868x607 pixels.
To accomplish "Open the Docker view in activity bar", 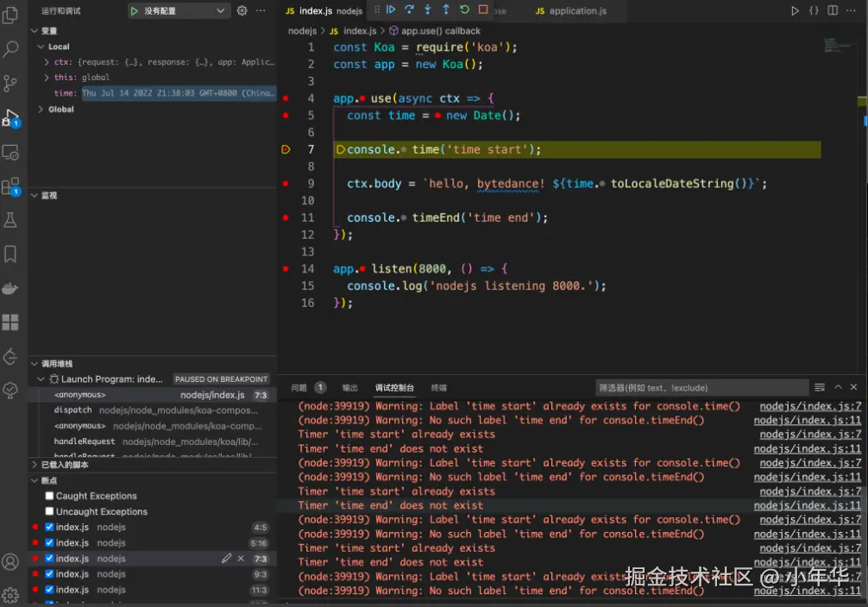I will point(11,288).
